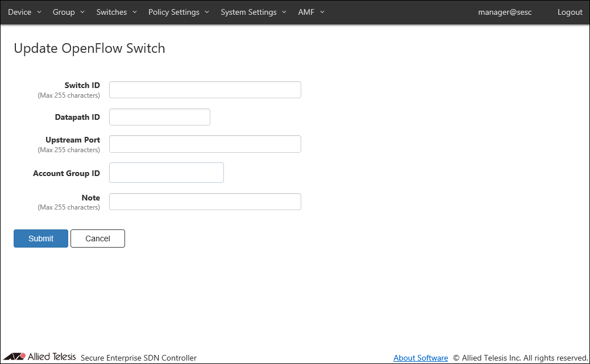The image size is (590, 364).
Task: Log out using the Logout link
Action: click(x=570, y=12)
